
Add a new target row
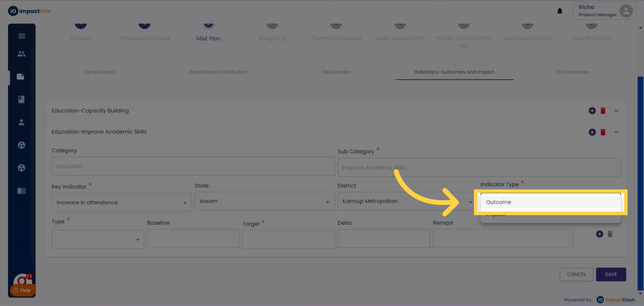599,234
